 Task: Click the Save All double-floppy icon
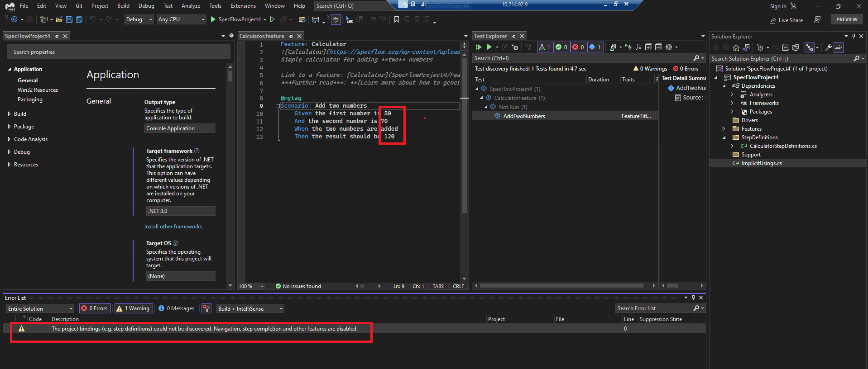click(79, 19)
